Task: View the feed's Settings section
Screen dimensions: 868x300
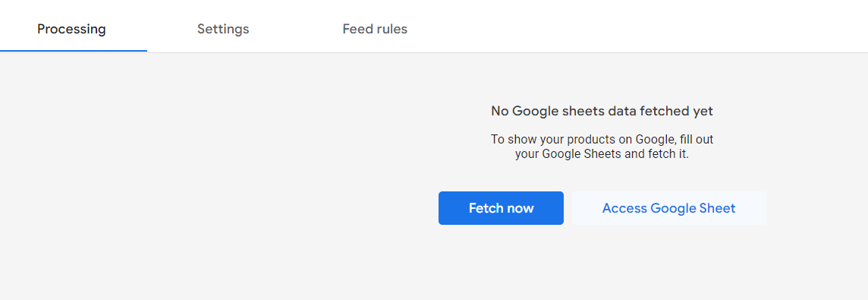Action: tap(223, 29)
